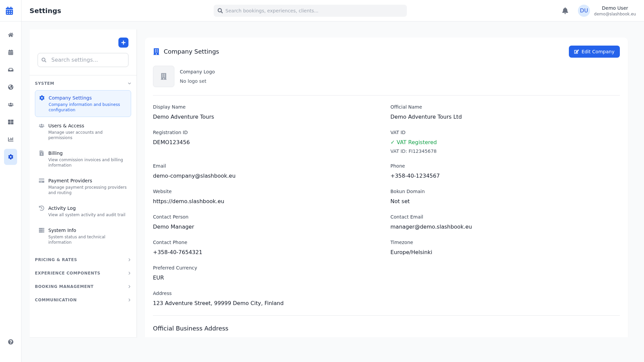Viewport: 644px width, 362px height.
Task: Click the Edit Company button
Action: (x=594, y=52)
